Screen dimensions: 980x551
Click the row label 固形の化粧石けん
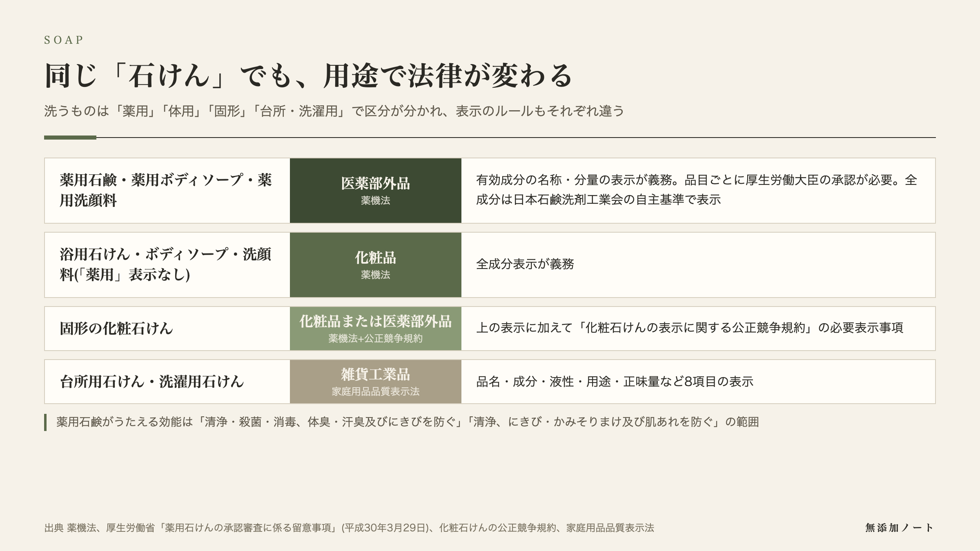[x=116, y=329]
